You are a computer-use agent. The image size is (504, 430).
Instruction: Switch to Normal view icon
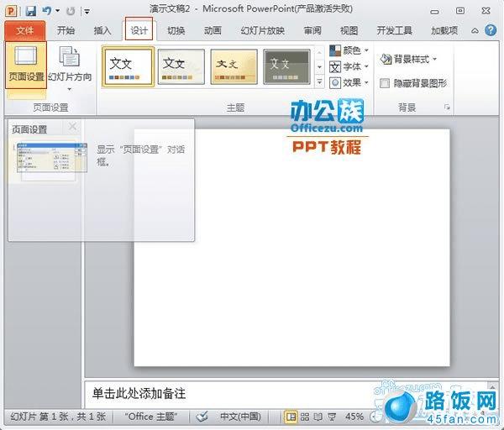point(291,417)
